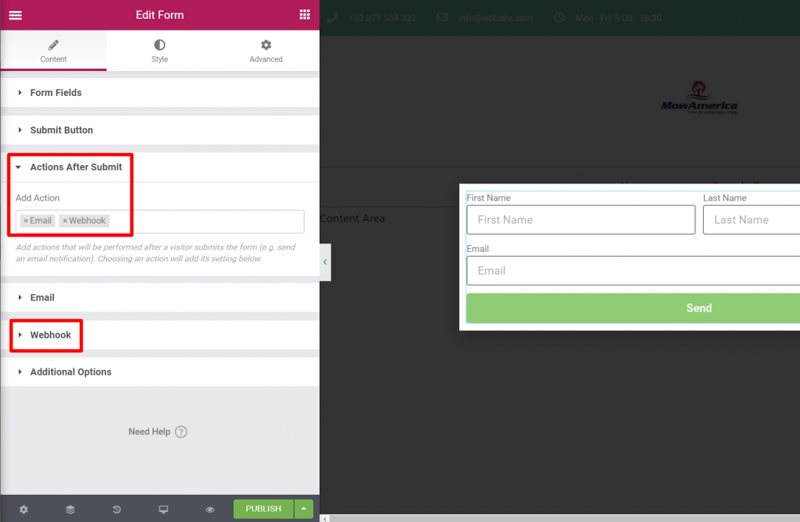Remove the Webhook action tag
Image resolution: width=800 pixels, height=522 pixels.
tap(65, 221)
